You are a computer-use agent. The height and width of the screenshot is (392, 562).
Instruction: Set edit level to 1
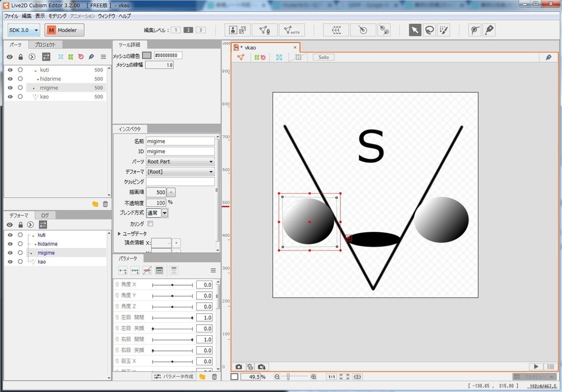click(x=175, y=30)
